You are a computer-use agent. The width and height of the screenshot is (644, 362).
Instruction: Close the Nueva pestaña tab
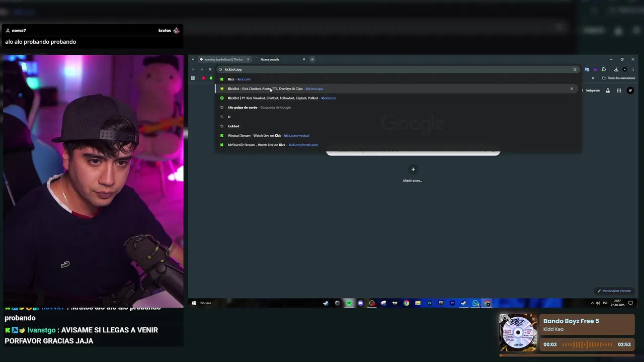point(304,59)
